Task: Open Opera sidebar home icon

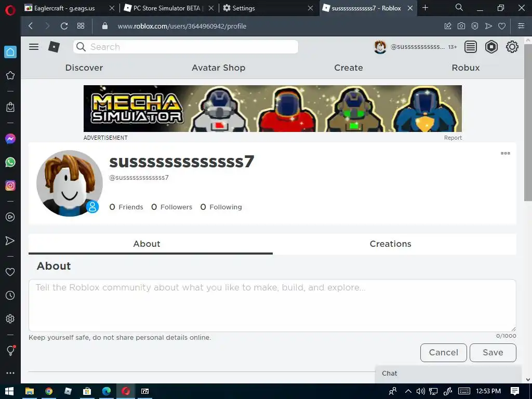Action: click(x=10, y=52)
